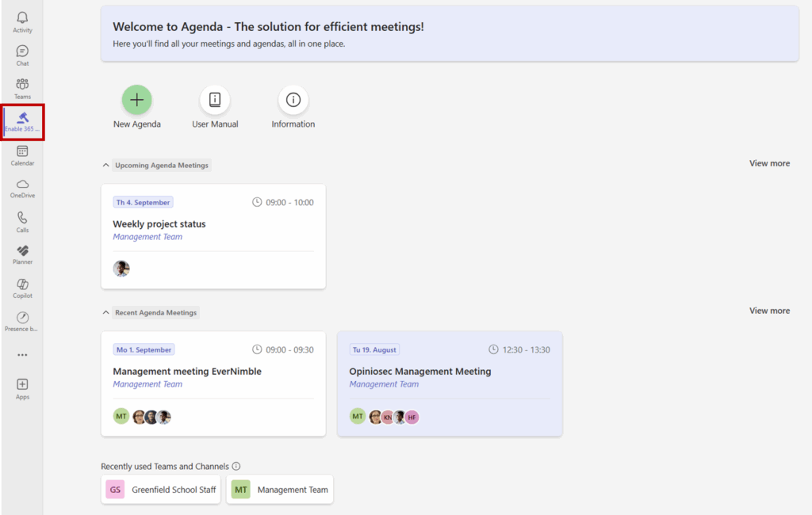Open the Activity feed

21,20
